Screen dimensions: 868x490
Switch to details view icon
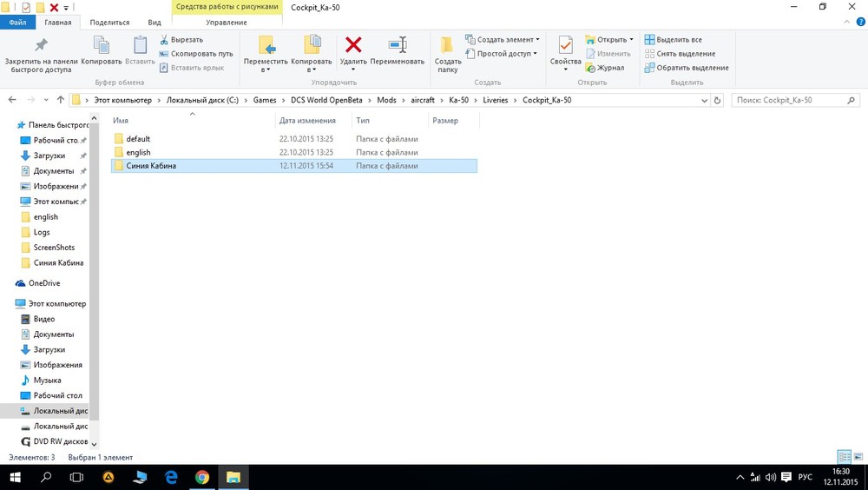pos(845,457)
